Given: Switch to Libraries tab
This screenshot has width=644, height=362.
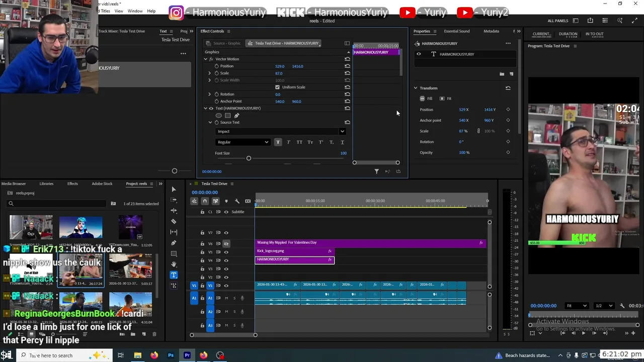Looking at the screenshot, I should tap(46, 184).
